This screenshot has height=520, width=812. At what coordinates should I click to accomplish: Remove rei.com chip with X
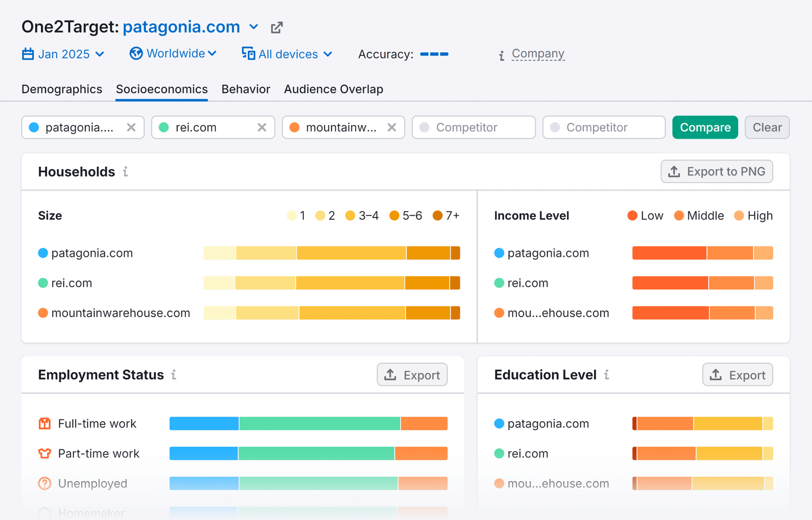click(x=262, y=127)
